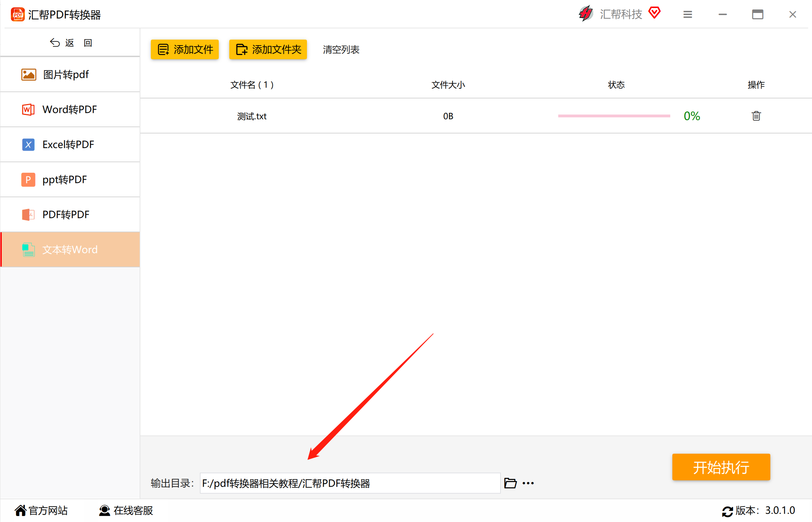Click the three-dots browse icon
The height and width of the screenshot is (522, 812).
[528, 483]
